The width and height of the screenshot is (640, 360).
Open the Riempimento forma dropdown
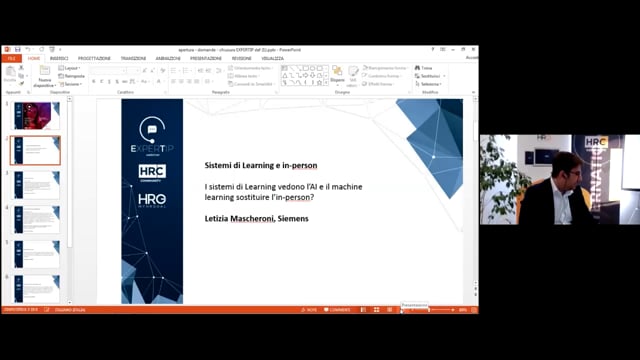pyautogui.click(x=385, y=68)
